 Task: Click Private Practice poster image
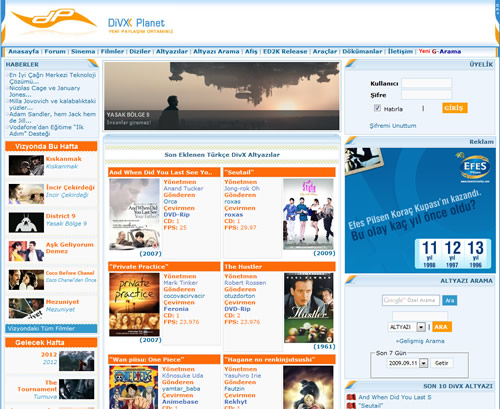coord(134,305)
